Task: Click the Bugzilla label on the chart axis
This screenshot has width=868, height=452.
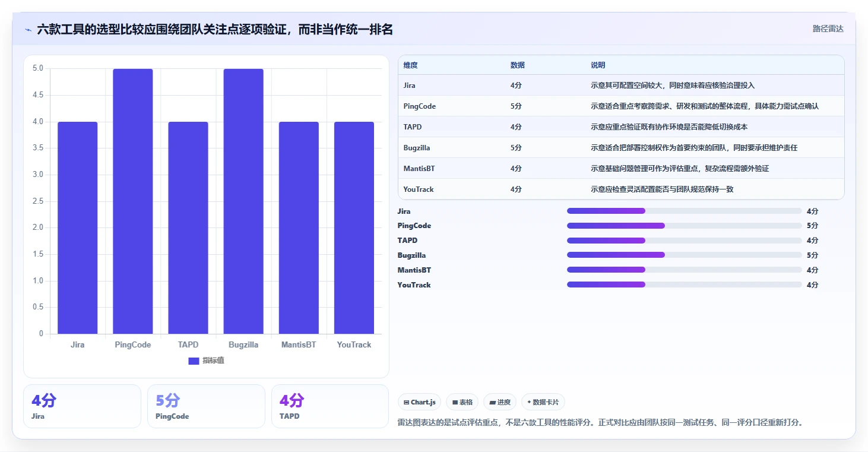Action: [x=243, y=344]
